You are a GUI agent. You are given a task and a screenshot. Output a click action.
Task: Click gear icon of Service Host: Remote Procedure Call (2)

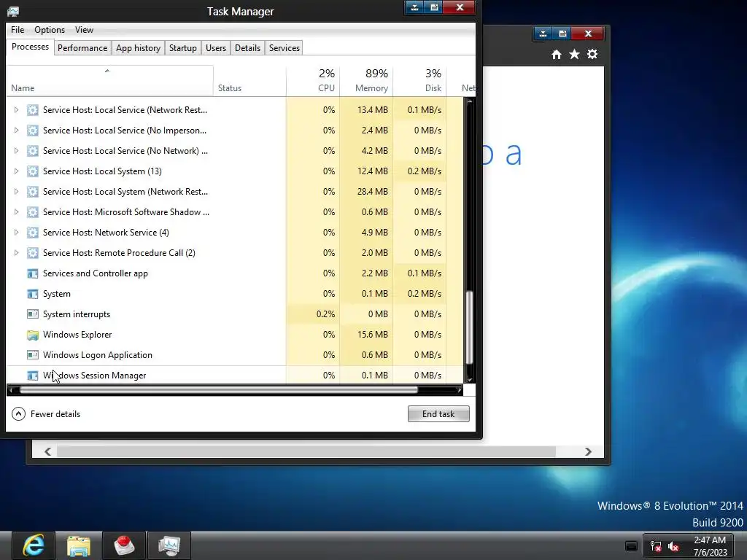[x=32, y=253]
